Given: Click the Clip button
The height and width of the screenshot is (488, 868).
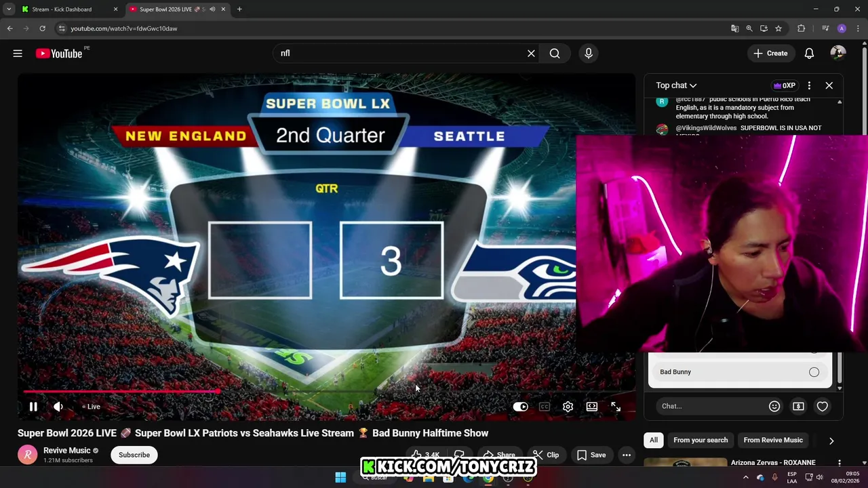Looking at the screenshot, I should pos(547,455).
